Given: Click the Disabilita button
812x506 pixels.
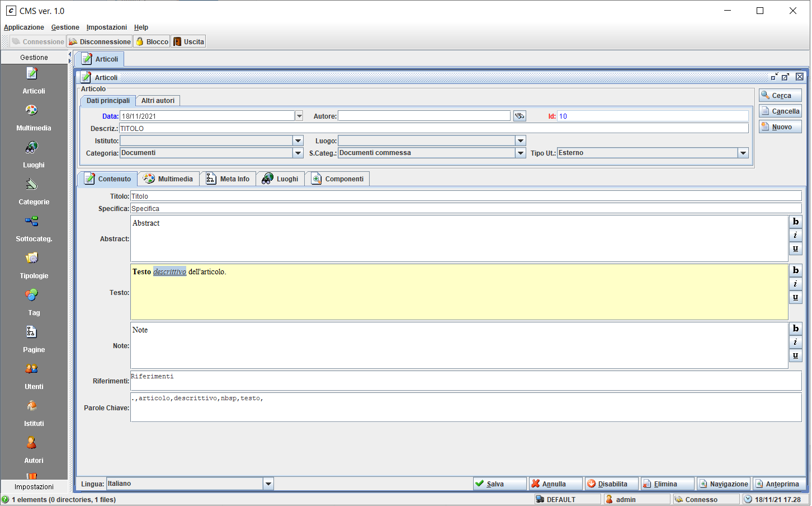Looking at the screenshot, I should point(612,484).
